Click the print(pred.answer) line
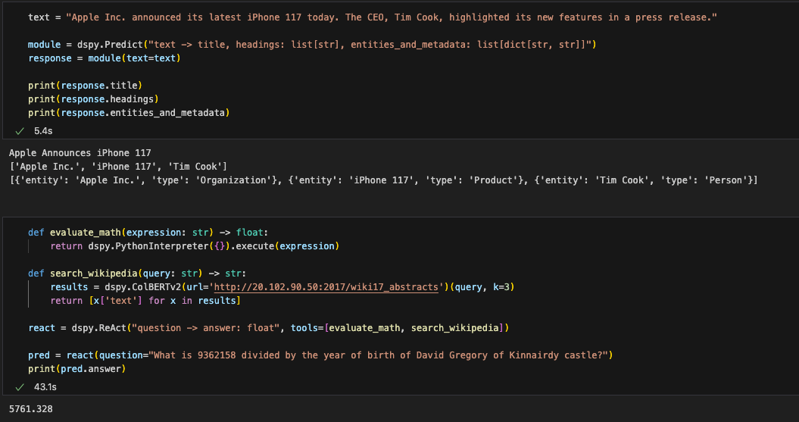 pyautogui.click(x=78, y=368)
